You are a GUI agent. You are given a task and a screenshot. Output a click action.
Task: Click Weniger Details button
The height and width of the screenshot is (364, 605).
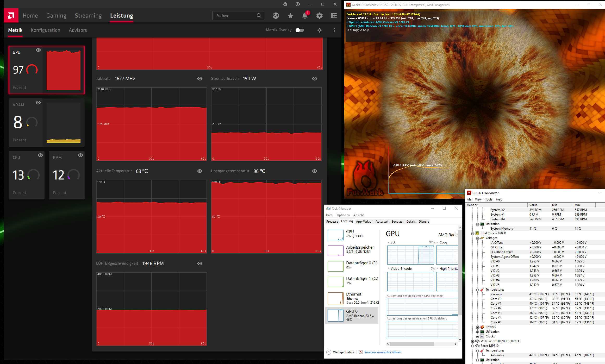coord(341,352)
